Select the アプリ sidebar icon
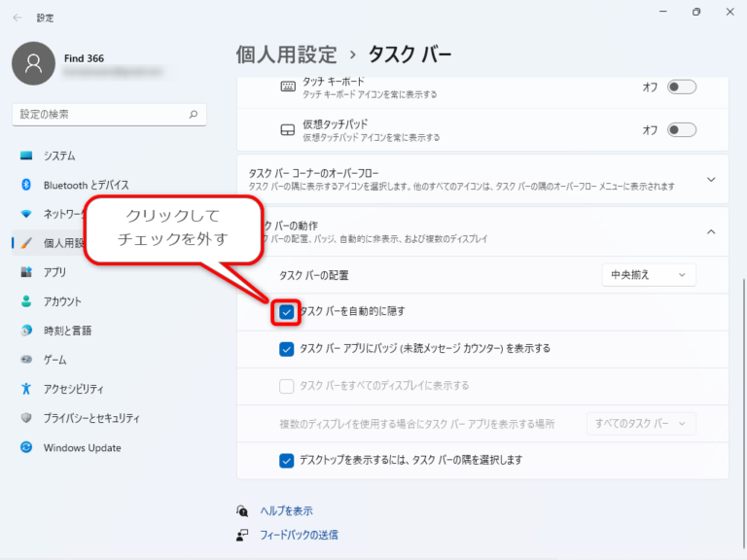Screen dimensions: 747x560 [x=26, y=272]
